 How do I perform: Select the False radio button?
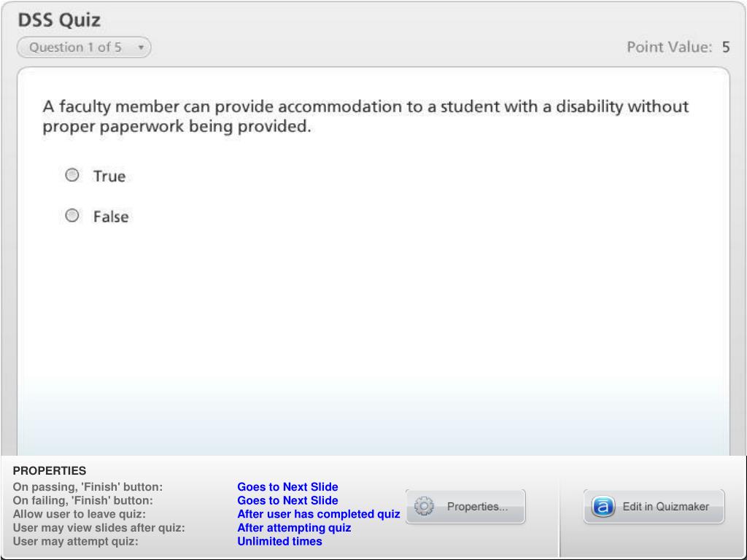coord(72,216)
